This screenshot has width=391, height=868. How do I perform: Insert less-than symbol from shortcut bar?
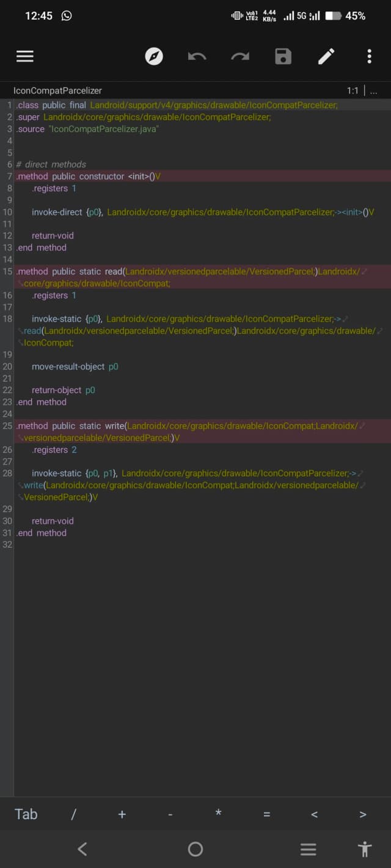314,814
